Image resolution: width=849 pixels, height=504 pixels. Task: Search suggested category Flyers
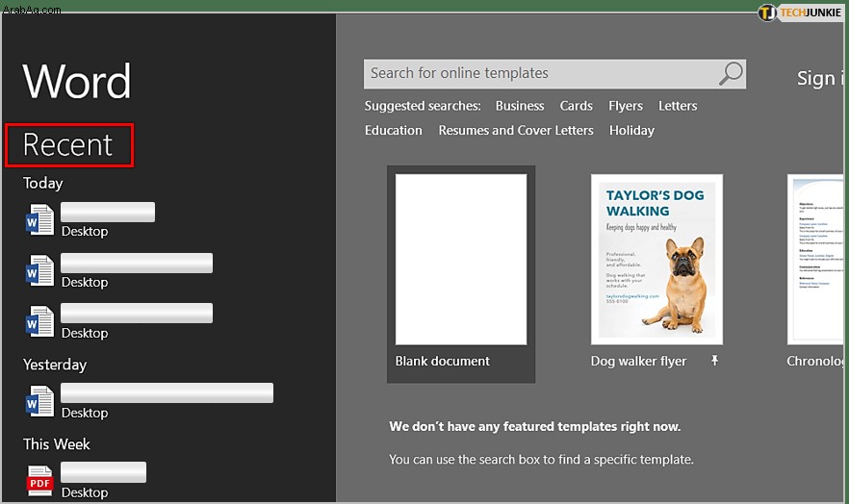626,106
